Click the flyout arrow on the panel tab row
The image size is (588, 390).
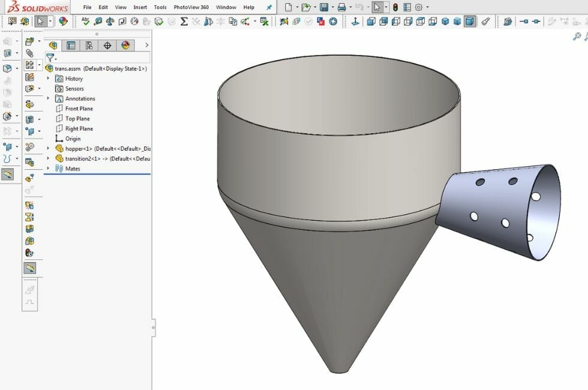coord(146,45)
